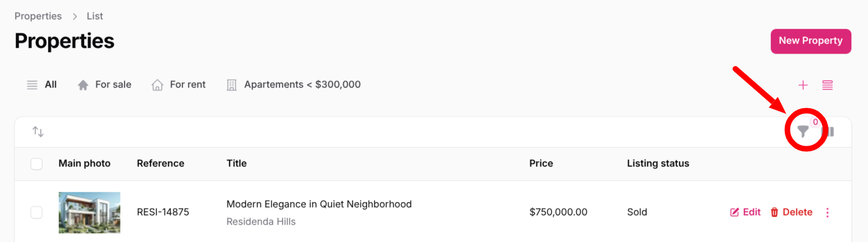
Task: Switch to the All tab
Action: (42, 85)
